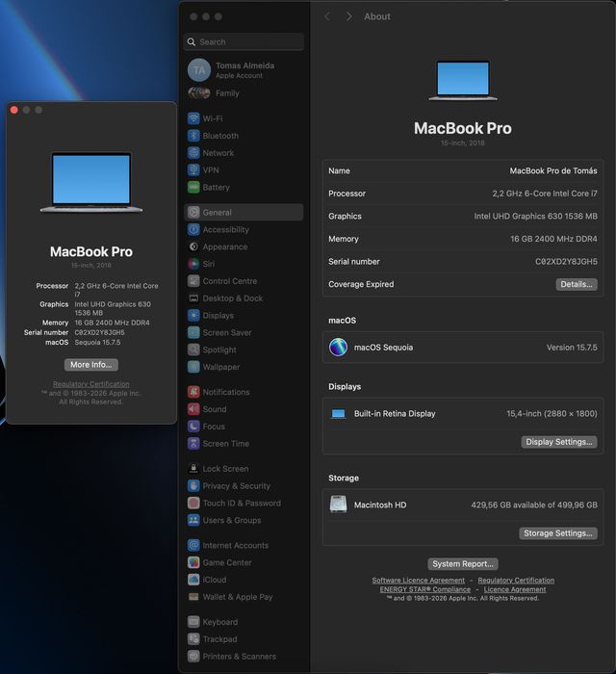
Task: Select the Screen Time hourglass icon
Action: tap(193, 443)
